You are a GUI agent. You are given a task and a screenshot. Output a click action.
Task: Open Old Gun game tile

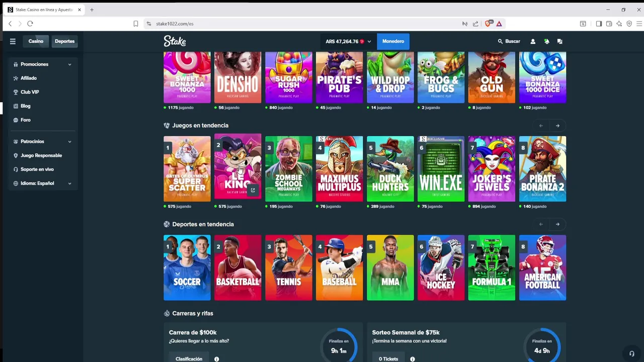tap(492, 77)
